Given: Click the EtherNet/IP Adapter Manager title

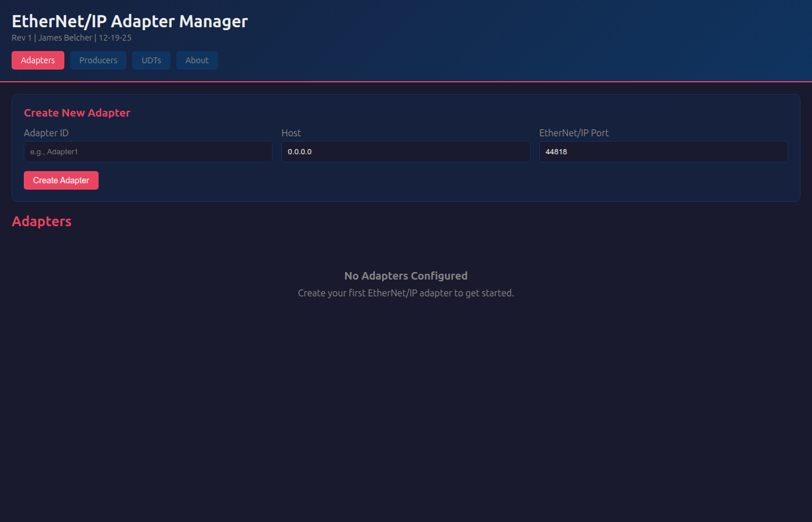Looking at the screenshot, I should 130,21.
